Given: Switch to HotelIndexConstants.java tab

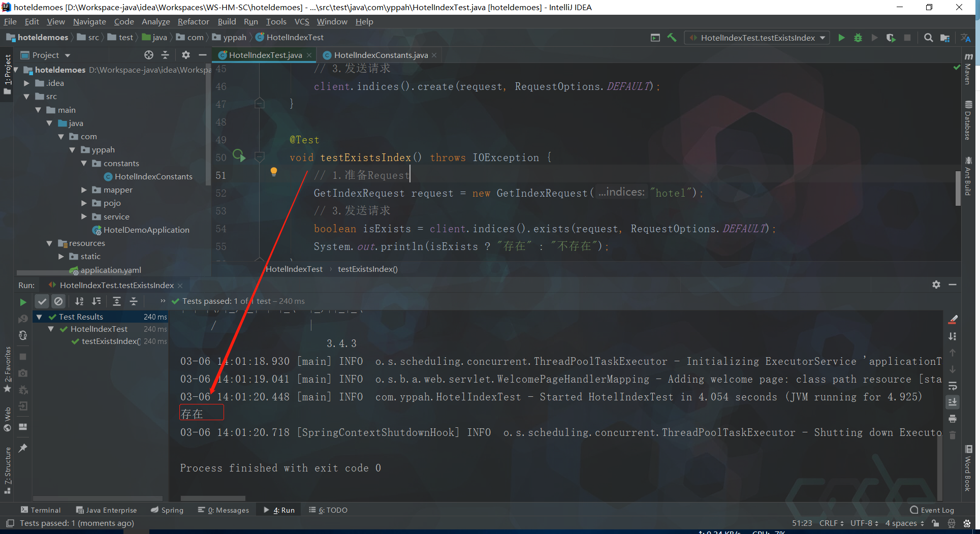Looking at the screenshot, I should coord(380,55).
